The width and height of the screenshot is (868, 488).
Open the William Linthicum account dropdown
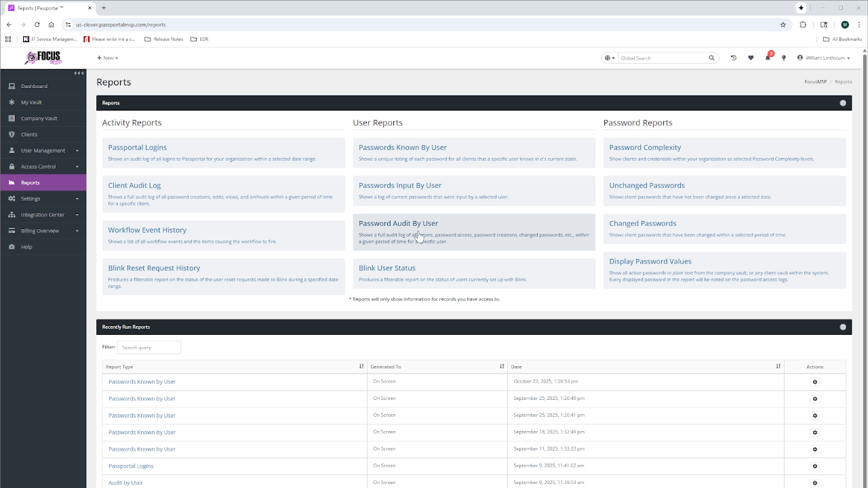point(823,58)
